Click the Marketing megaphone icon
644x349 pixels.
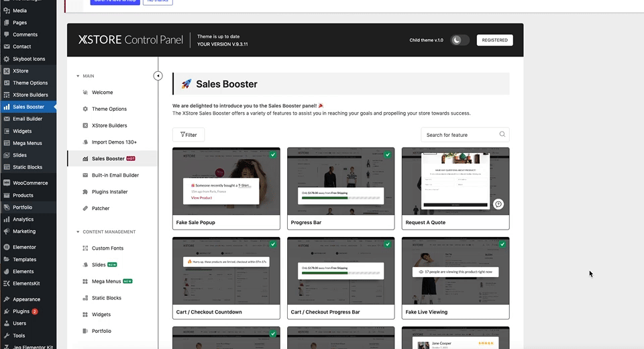(x=7, y=232)
